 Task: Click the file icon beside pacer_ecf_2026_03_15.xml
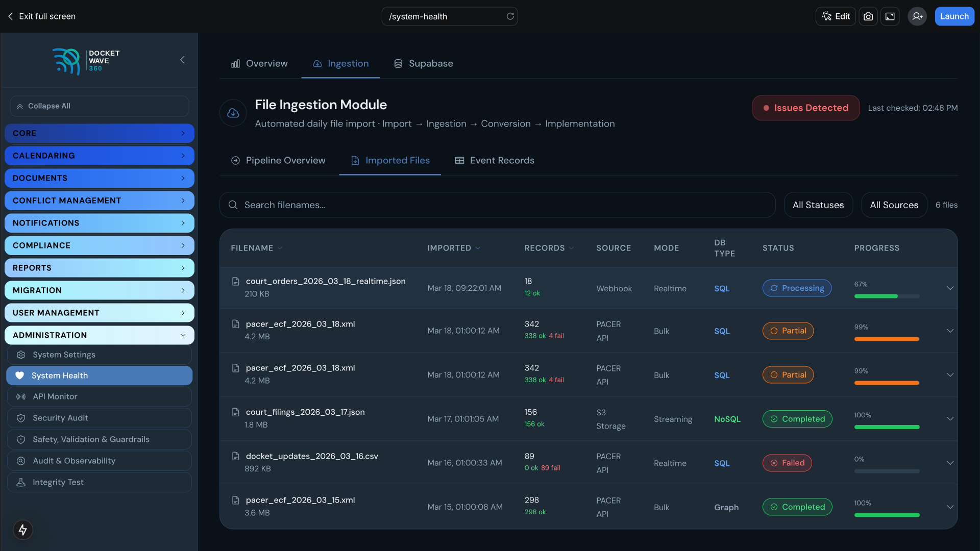(236, 500)
